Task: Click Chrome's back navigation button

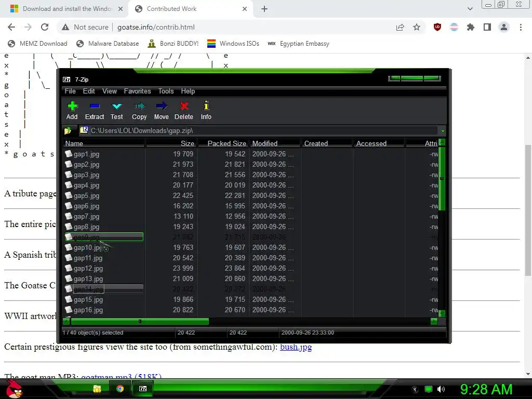Action: coord(11,27)
